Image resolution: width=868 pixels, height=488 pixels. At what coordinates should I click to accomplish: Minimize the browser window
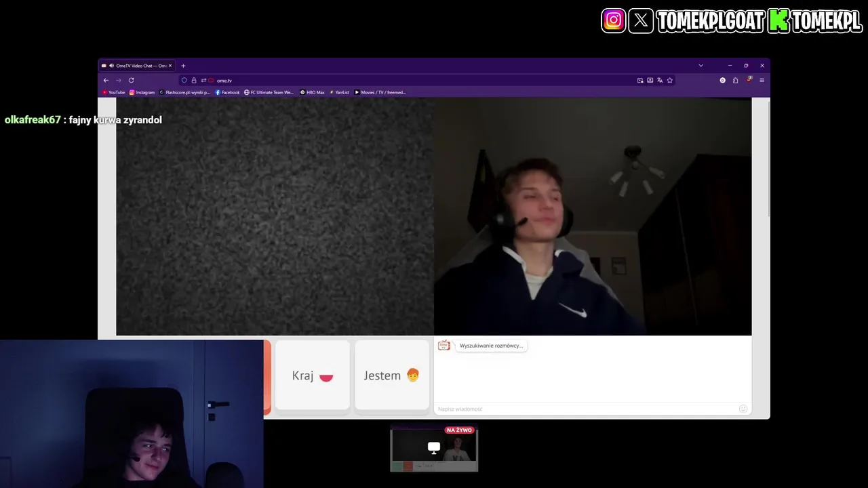pyautogui.click(x=730, y=66)
